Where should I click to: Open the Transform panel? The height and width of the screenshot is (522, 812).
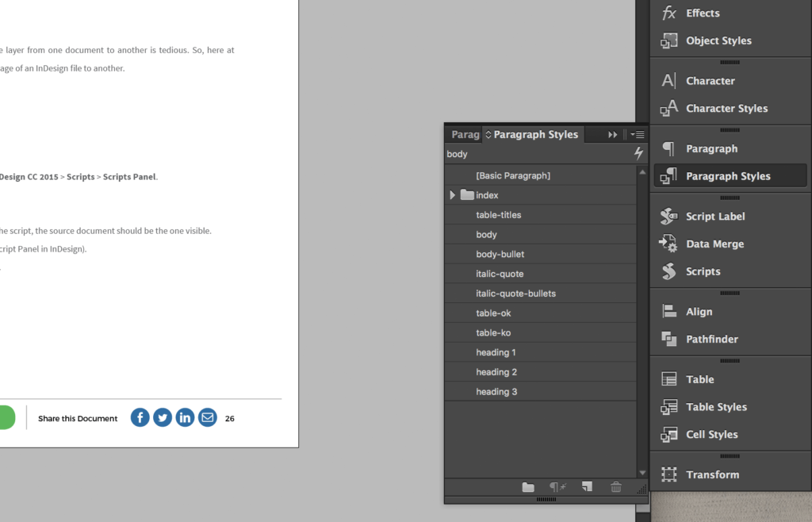click(x=712, y=474)
